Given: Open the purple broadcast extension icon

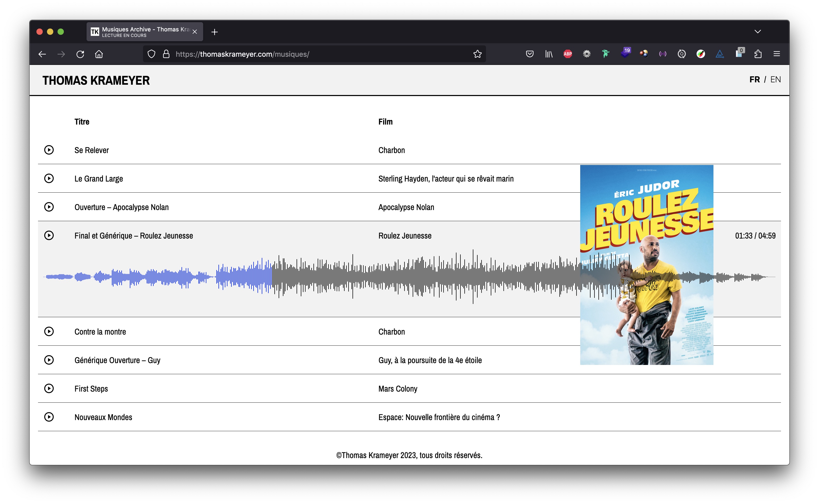Looking at the screenshot, I should 663,54.
